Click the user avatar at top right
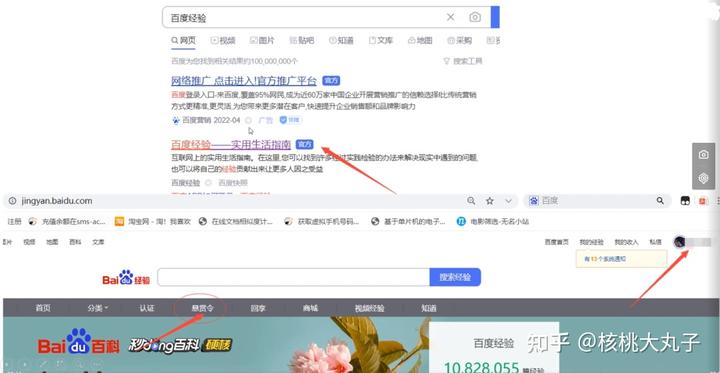 (x=680, y=242)
